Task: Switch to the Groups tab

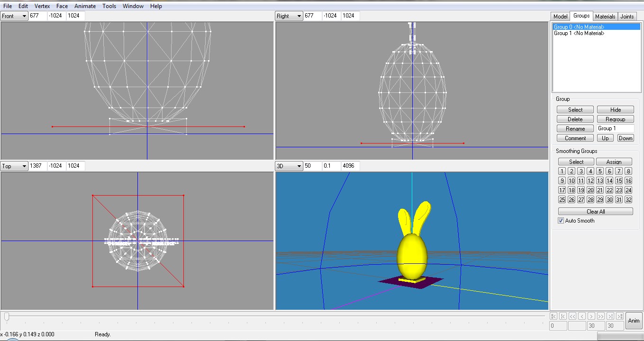Action: pos(581,16)
